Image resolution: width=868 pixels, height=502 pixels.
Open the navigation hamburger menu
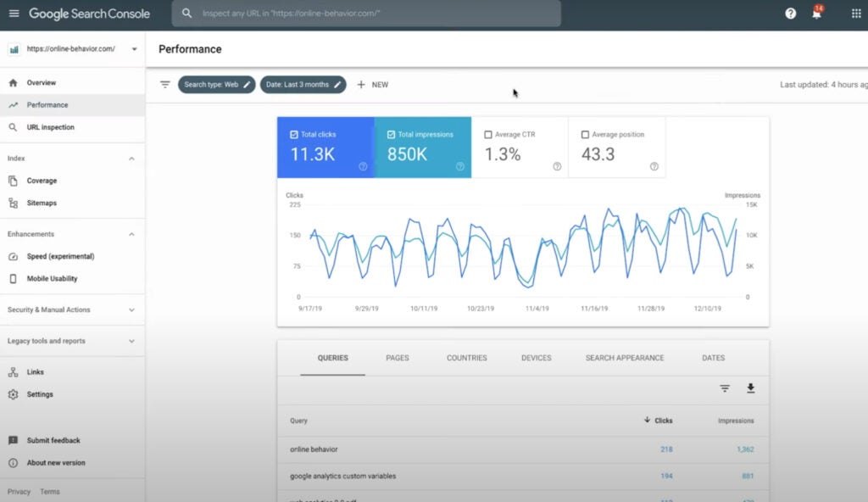[14, 13]
